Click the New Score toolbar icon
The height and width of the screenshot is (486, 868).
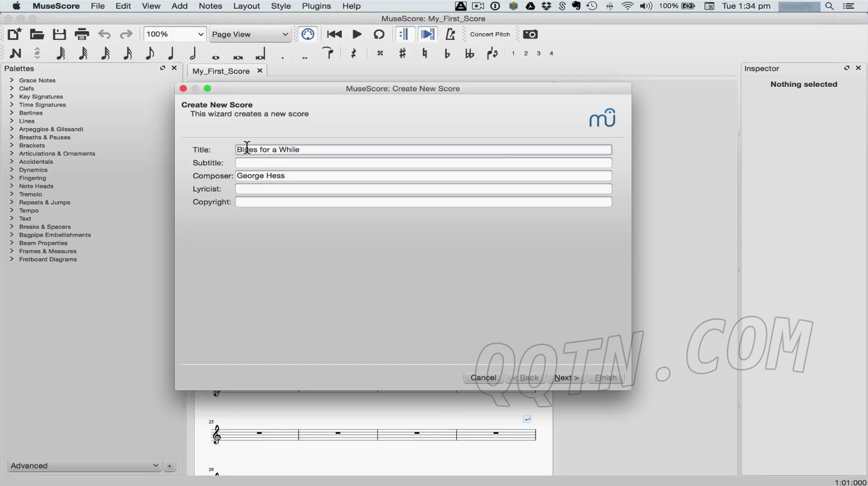click(x=14, y=35)
